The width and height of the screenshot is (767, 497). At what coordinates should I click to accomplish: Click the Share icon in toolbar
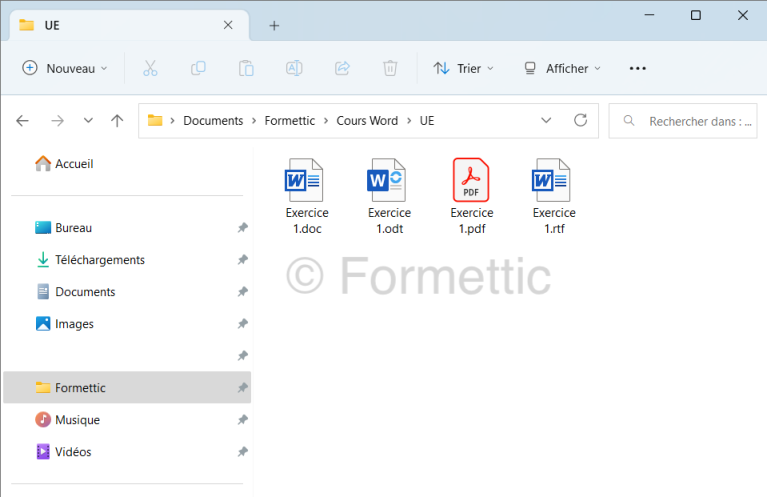tap(342, 68)
